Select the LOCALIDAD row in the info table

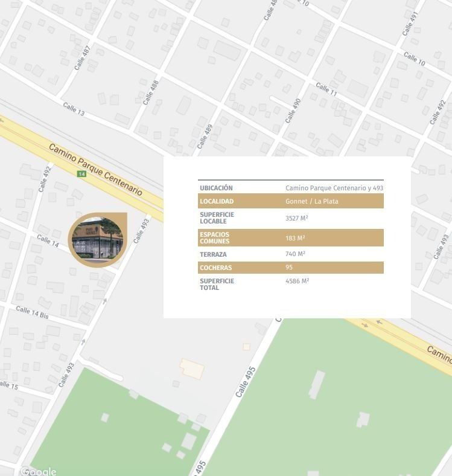click(x=291, y=201)
